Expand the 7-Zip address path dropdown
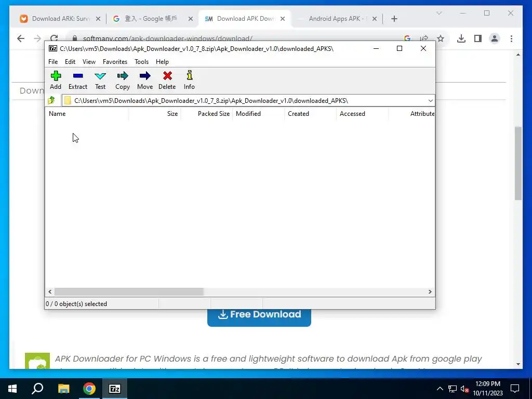This screenshot has width=532, height=399. (x=430, y=101)
